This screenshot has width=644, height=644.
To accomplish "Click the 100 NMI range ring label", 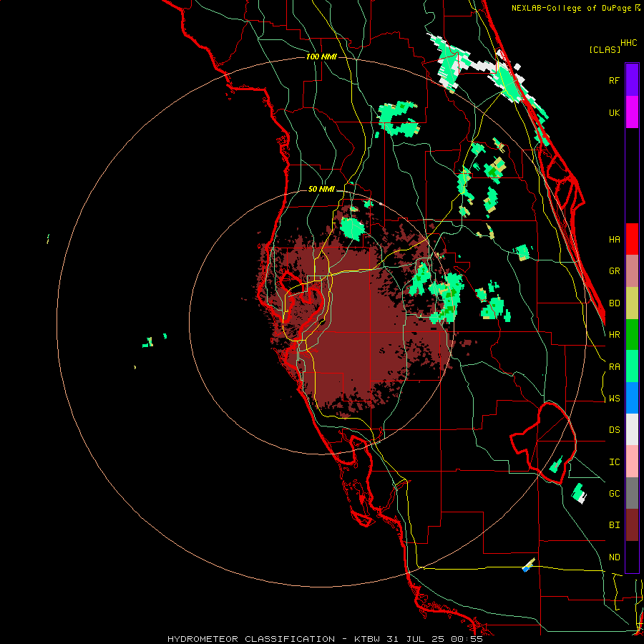I will [321, 57].
